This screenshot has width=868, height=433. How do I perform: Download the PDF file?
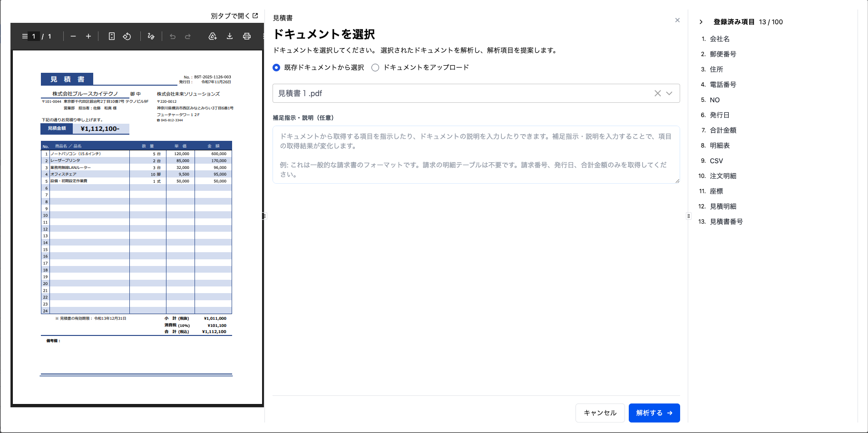[x=230, y=36]
